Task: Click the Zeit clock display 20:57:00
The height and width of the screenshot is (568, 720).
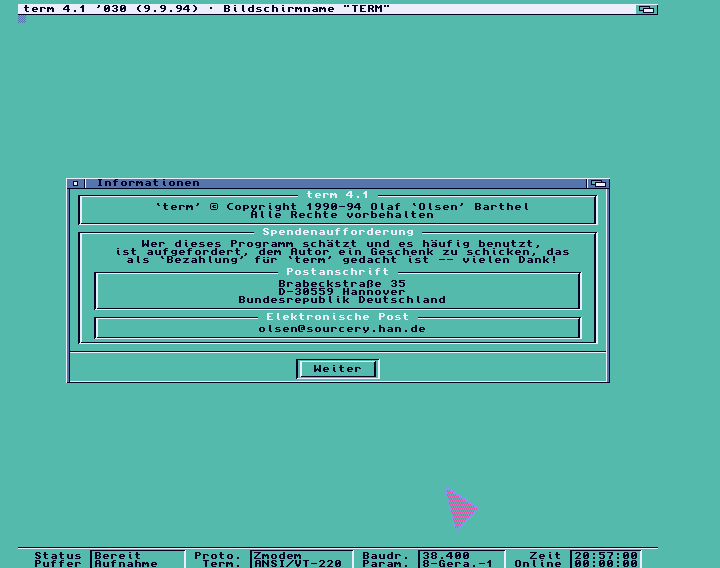Action: click(x=605, y=555)
